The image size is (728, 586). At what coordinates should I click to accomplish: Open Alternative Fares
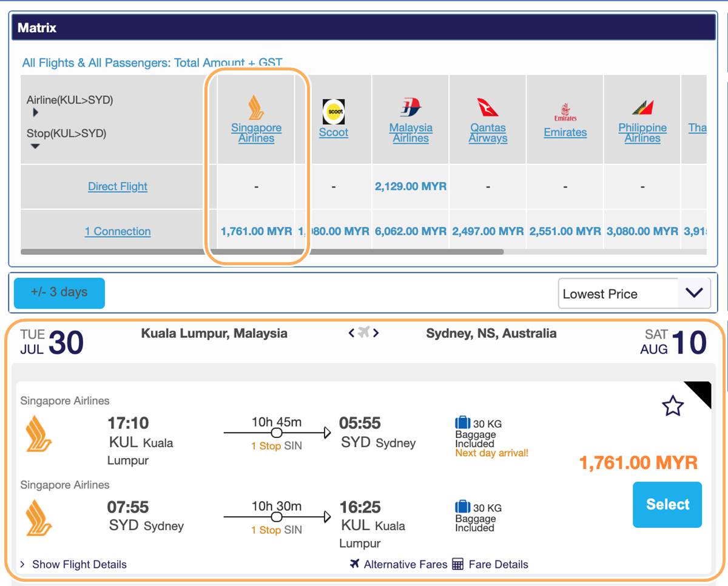coord(405,564)
